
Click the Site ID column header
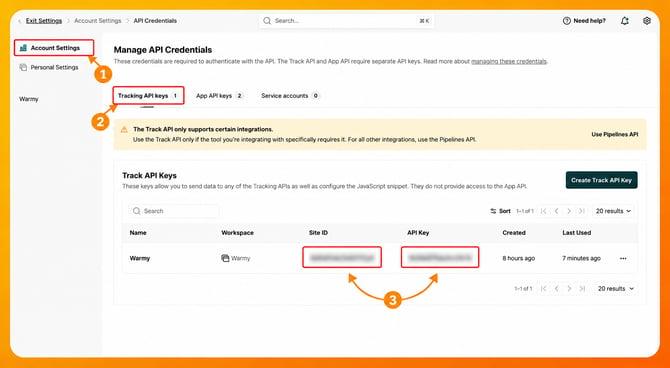[x=318, y=233]
